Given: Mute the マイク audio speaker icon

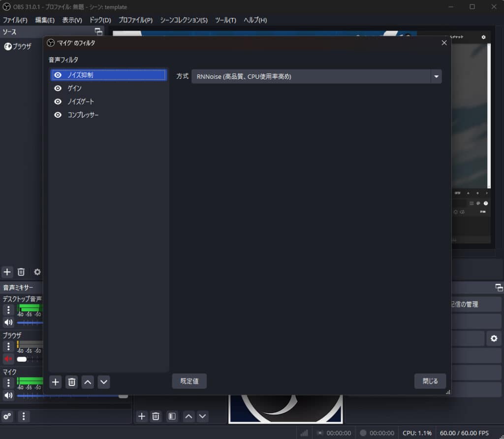Looking at the screenshot, I should (x=8, y=395).
